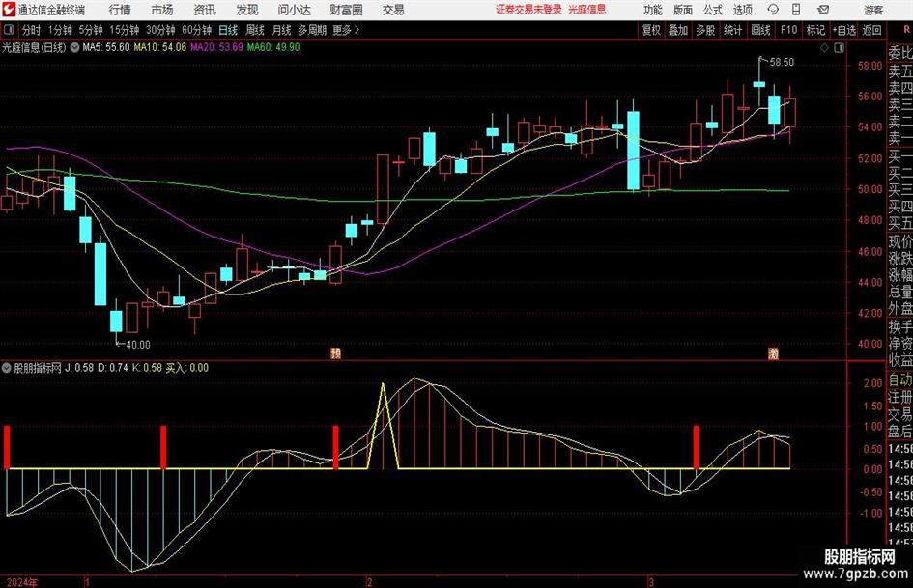913x588 pixels.
Task: Open the 行情 menu
Action: pyautogui.click(x=120, y=10)
